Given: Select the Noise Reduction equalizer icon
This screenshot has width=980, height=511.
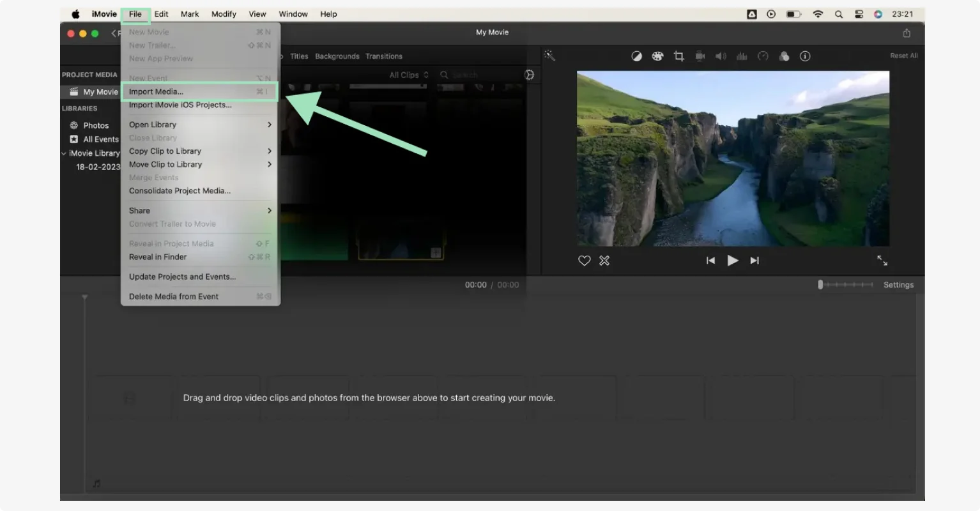Looking at the screenshot, I should (x=742, y=56).
